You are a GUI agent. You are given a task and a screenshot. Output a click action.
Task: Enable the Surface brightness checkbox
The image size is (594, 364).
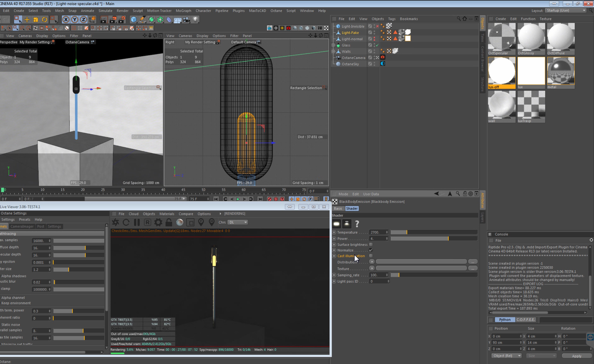pos(371,244)
